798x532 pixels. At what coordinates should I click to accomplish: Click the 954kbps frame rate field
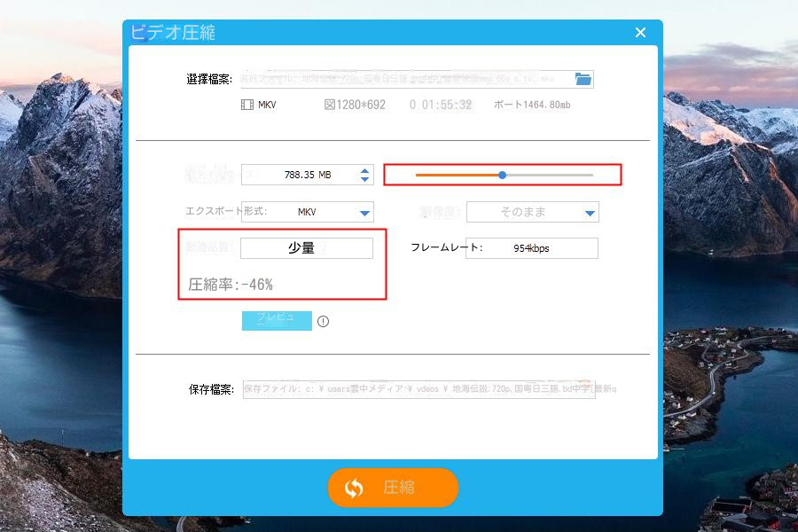click(531, 248)
